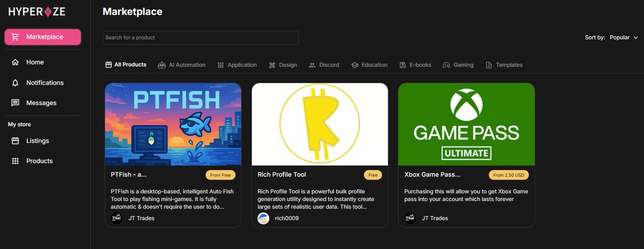
Task: Click JT Trades avatar on PTFish card
Action: pos(116,218)
